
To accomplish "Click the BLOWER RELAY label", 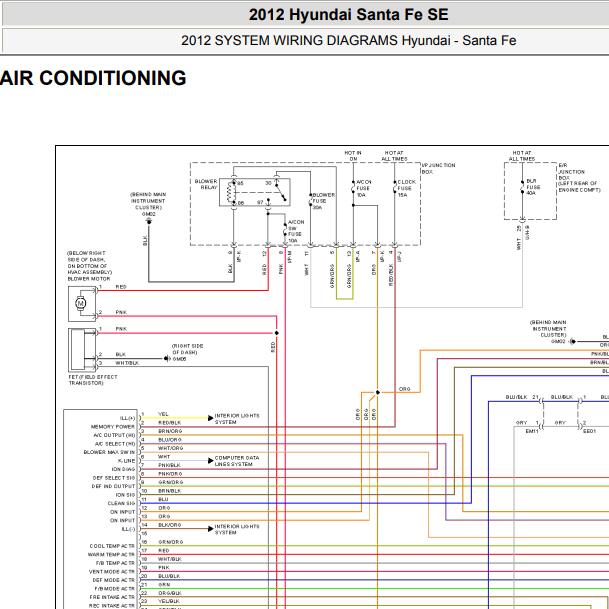I will pyautogui.click(x=206, y=184).
